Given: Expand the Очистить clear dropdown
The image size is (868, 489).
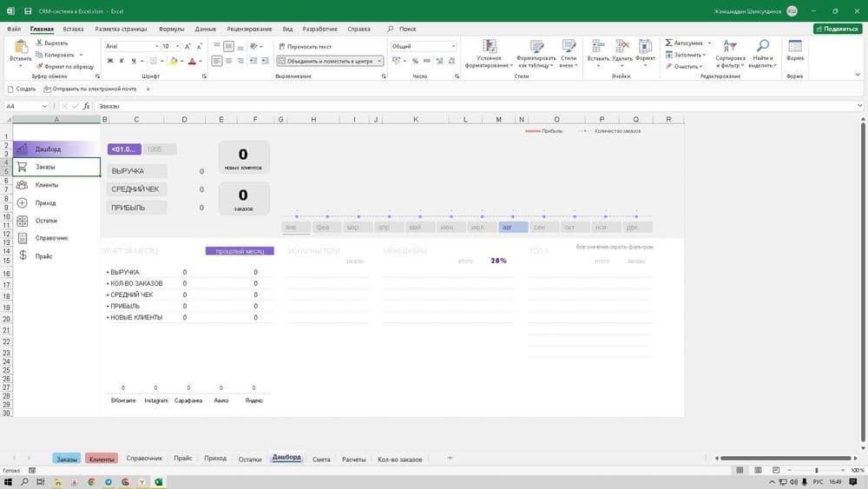Looking at the screenshot, I should coord(700,67).
